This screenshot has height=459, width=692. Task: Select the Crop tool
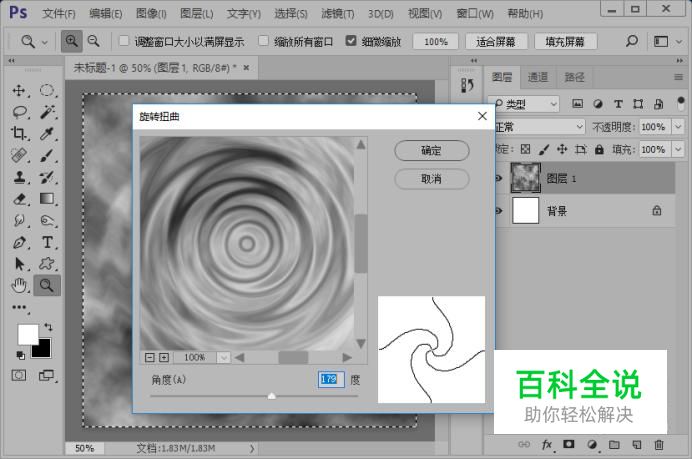19,133
